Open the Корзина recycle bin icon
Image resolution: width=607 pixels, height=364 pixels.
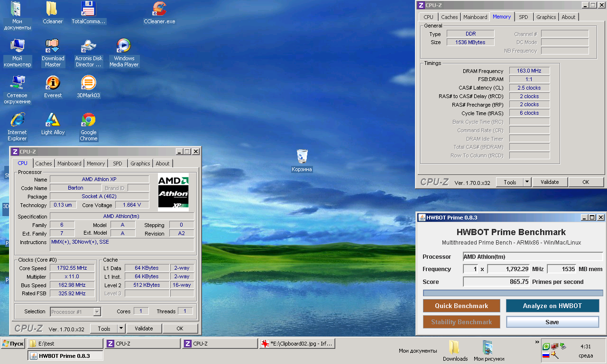pos(302,161)
